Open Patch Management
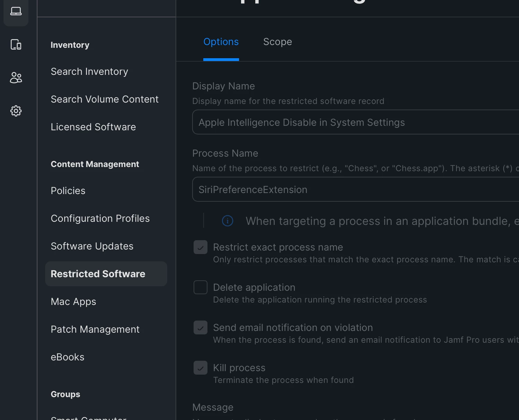Viewport: 519px width, 420px height. click(95, 329)
